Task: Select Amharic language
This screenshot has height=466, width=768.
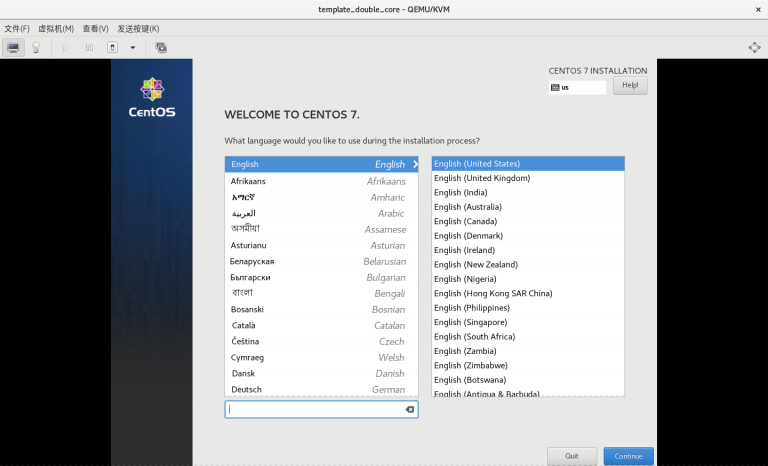Action: coord(321,197)
